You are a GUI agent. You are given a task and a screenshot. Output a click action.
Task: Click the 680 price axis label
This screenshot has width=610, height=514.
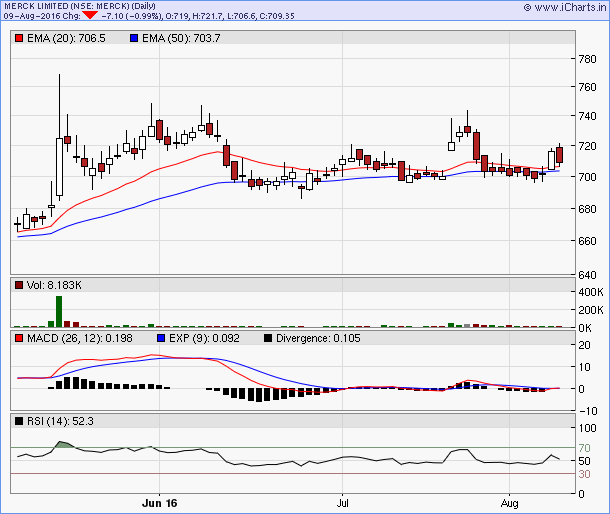[587, 209]
